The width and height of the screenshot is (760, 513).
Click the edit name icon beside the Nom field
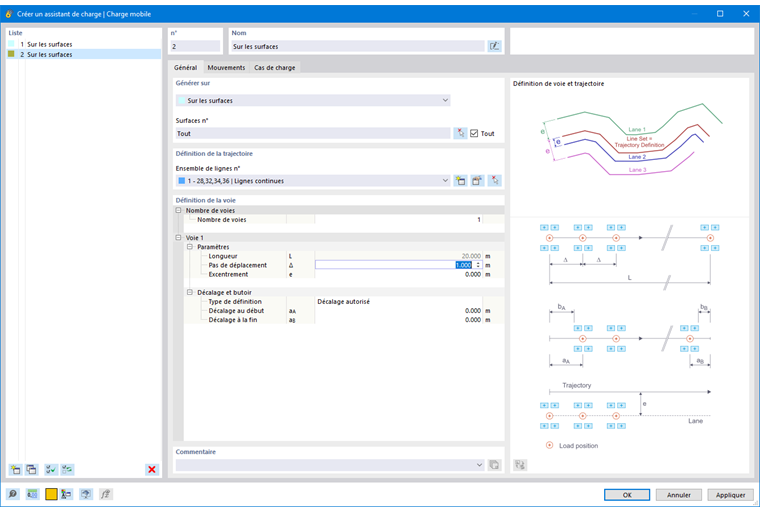494,46
